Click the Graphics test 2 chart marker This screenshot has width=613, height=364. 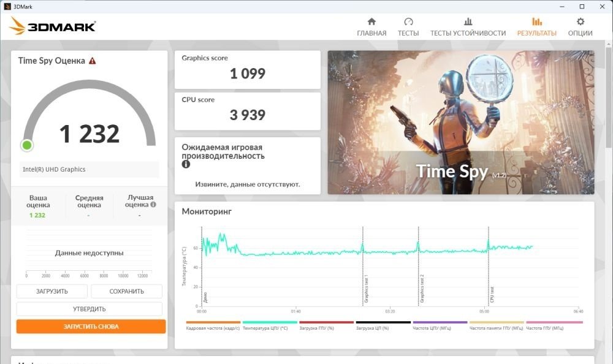(x=422, y=289)
